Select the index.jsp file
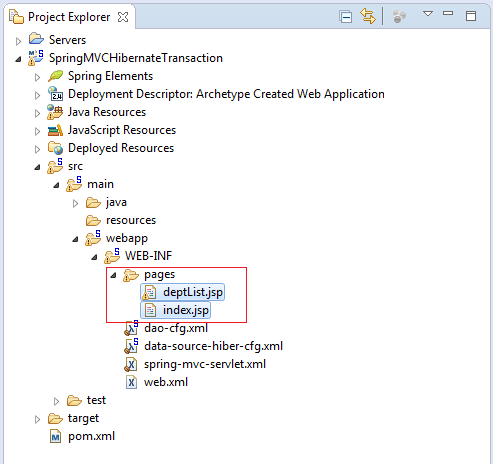This screenshot has width=493, height=464. point(176,310)
